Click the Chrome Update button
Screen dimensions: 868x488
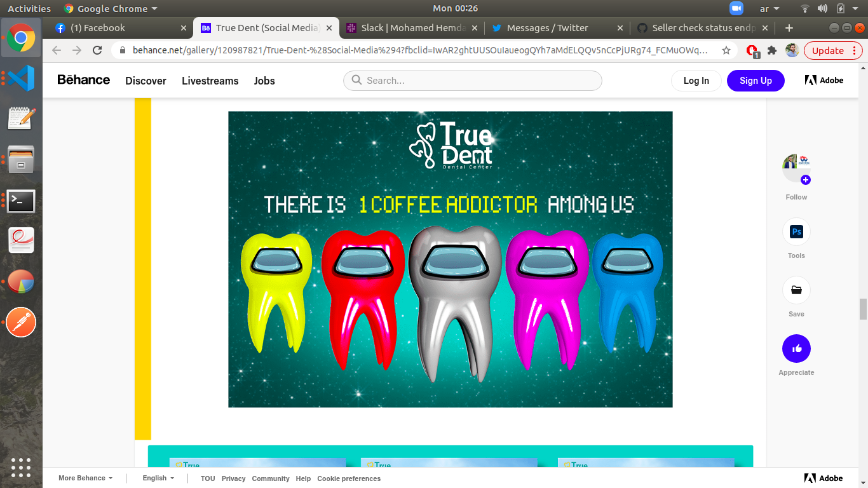click(833, 51)
